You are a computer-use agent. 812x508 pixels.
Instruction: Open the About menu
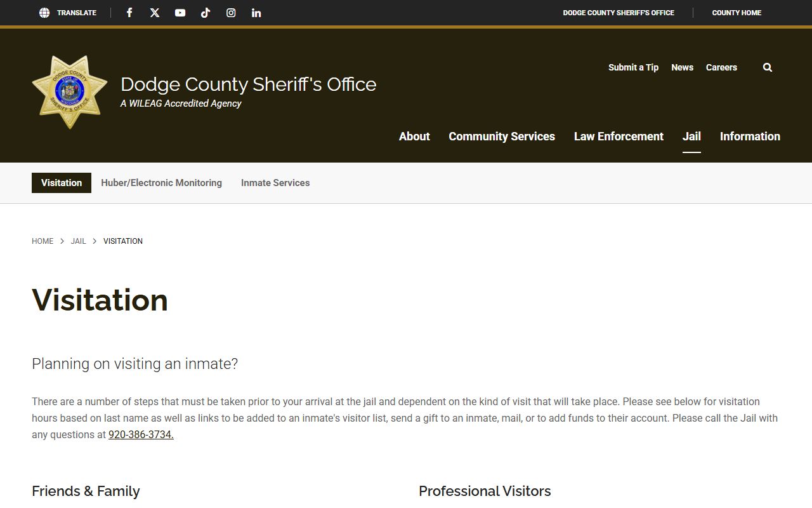pos(414,137)
